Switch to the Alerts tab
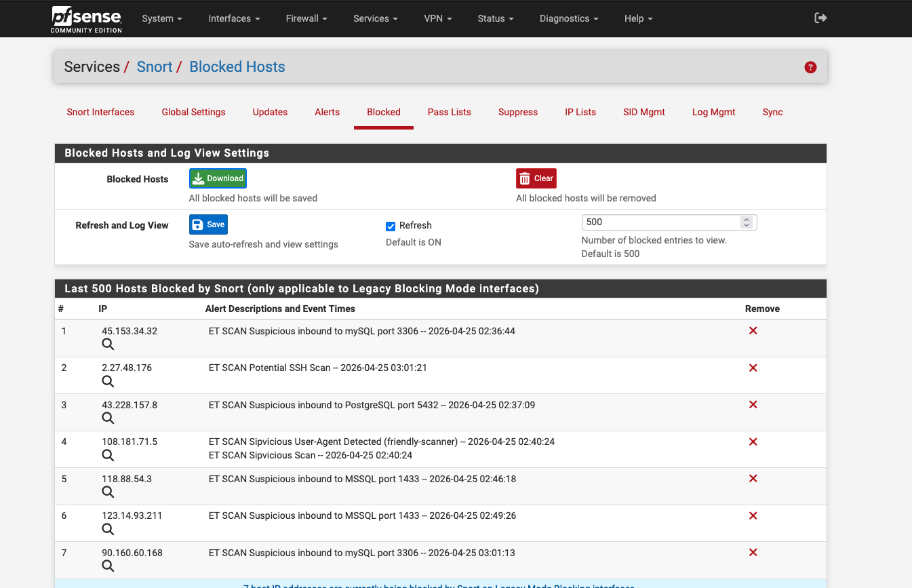 coord(327,112)
